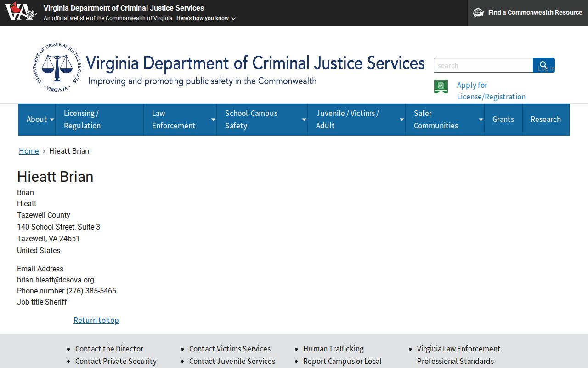The image size is (588, 368).
Task: Click the Tazewell County text line
Action: point(44,215)
